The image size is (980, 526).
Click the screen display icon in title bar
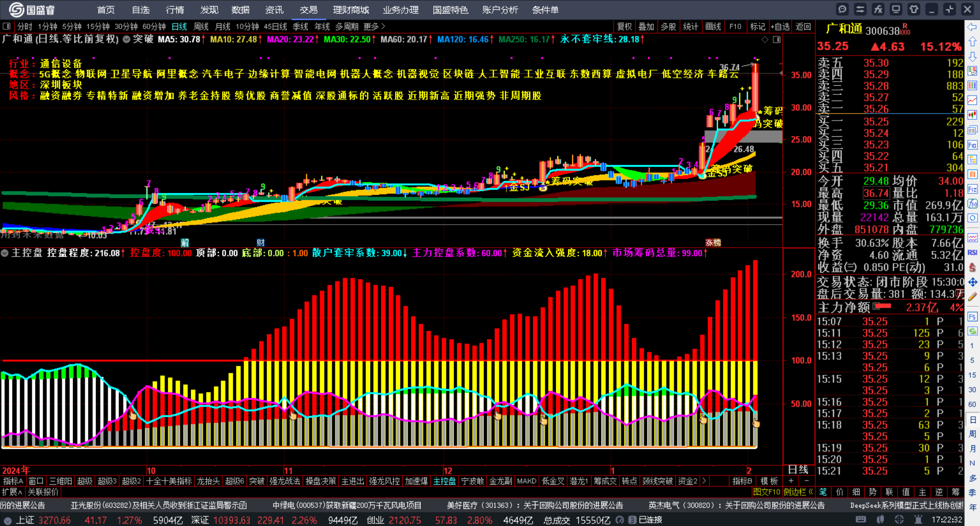coord(896,9)
